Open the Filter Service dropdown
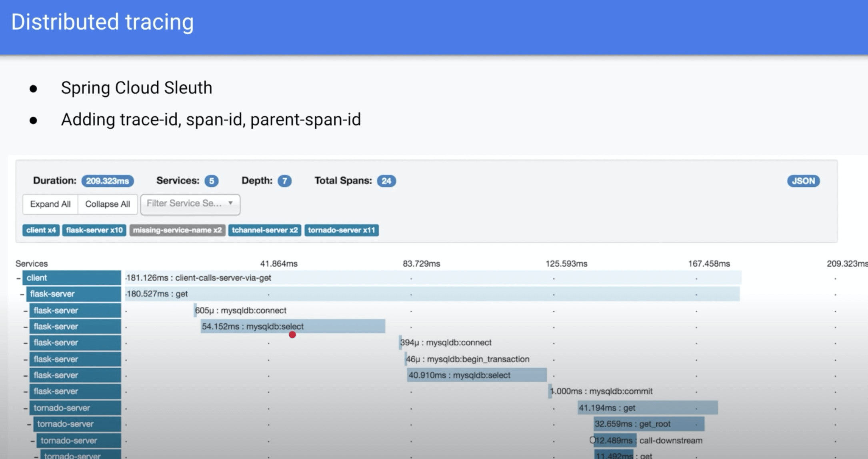Viewport: 868px width, 459px height. [190, 204]
